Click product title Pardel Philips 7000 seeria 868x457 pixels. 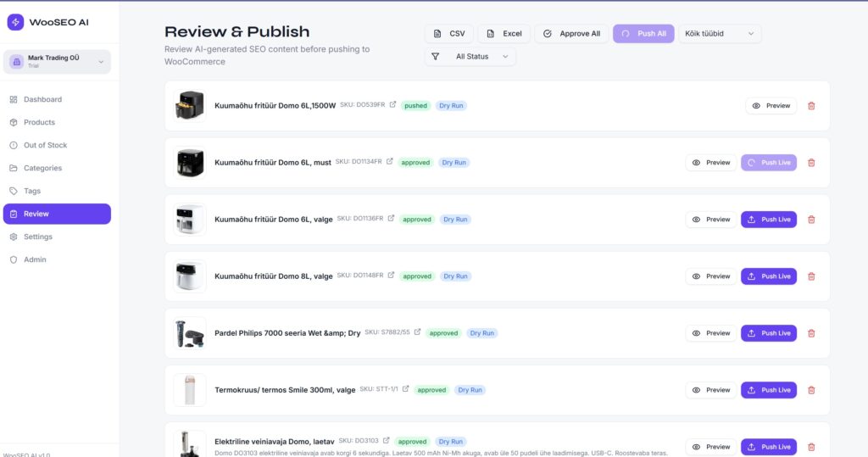coord(287,333)
